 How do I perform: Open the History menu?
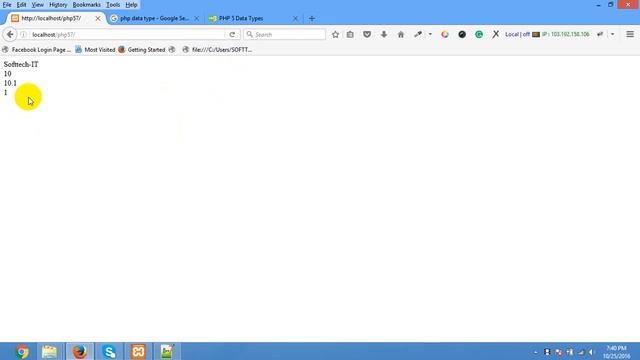click(58, 5)
